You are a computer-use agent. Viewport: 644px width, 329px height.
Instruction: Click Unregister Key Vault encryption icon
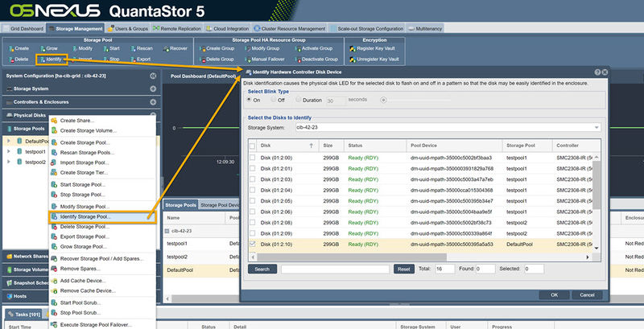coord(353,60)
